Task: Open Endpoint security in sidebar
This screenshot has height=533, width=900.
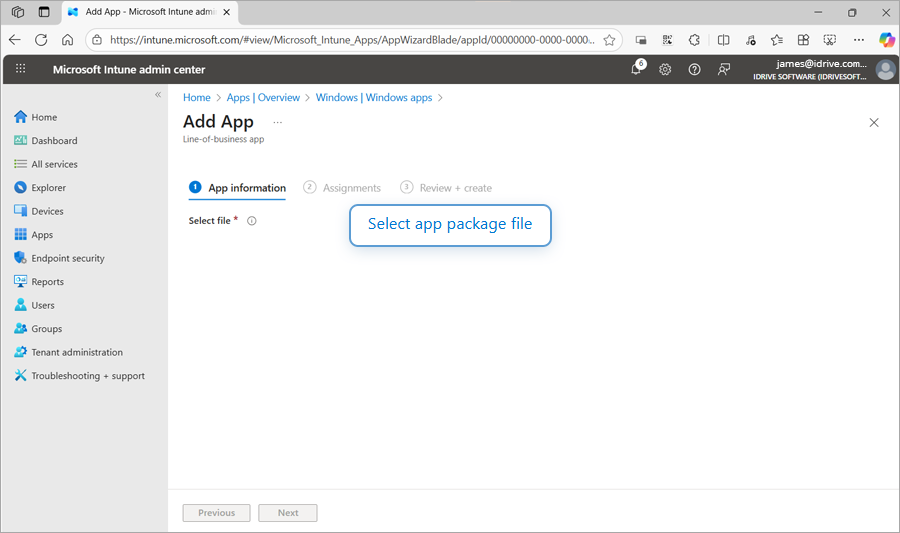Action: click(67, 258)
